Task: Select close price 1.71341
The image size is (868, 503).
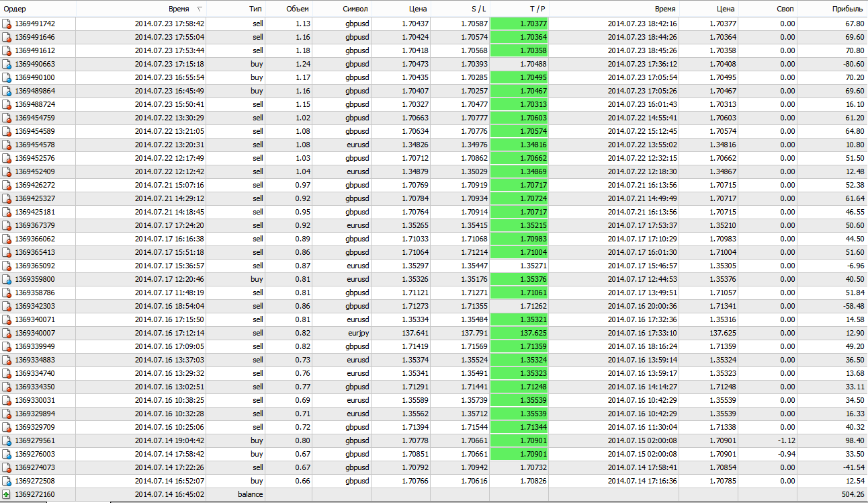Action: point(723,306)
